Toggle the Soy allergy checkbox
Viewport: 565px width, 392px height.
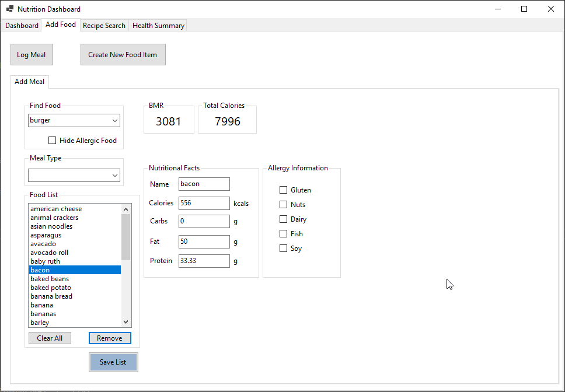pyautogui.click(x=284, y=249)
